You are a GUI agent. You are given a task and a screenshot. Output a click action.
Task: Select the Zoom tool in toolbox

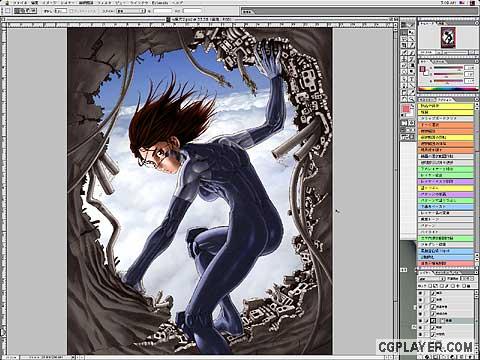click(x=411, y=99)
